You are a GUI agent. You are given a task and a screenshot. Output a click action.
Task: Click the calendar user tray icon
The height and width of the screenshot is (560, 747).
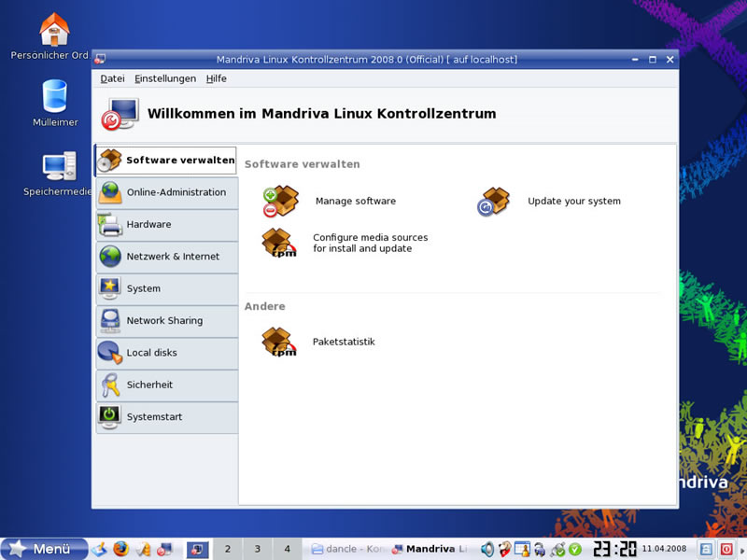pos(522,549)
